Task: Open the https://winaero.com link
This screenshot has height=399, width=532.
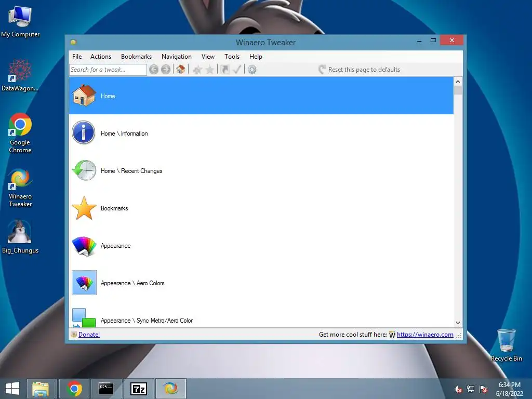Action: point(425,335)
